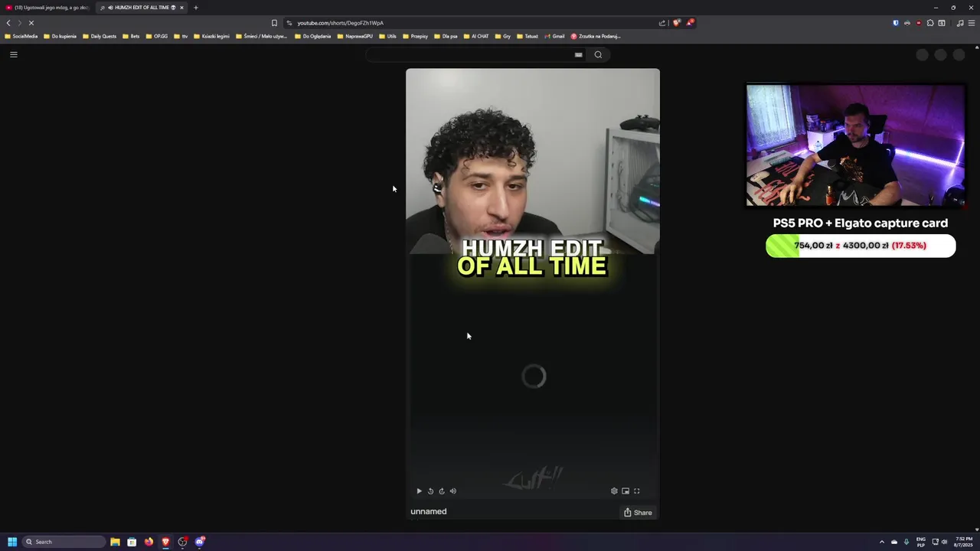Click the YouTube search magnifier button
This screenshot has width=980, height=551.
[598, 54]
